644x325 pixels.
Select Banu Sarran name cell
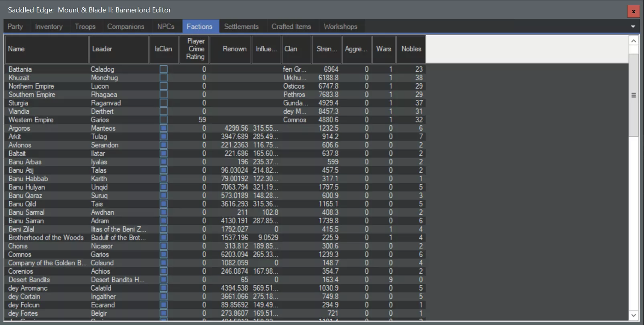(26, 221)
